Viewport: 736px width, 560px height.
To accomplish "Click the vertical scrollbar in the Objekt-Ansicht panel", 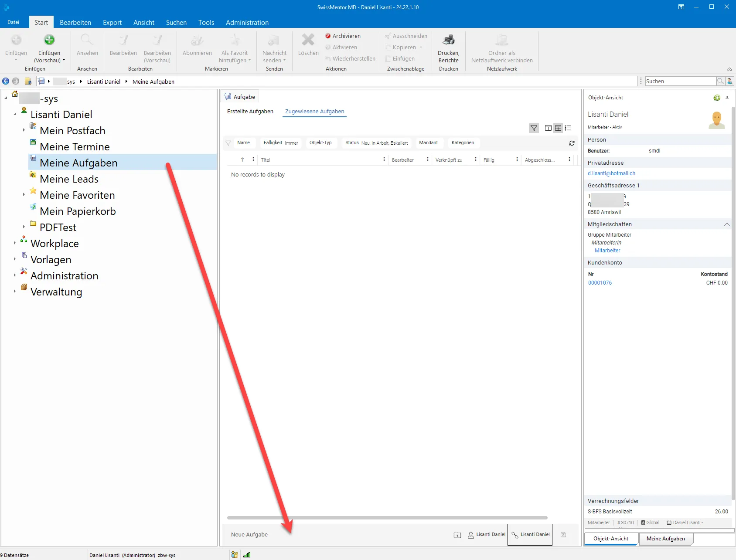I will pos(733,303).
